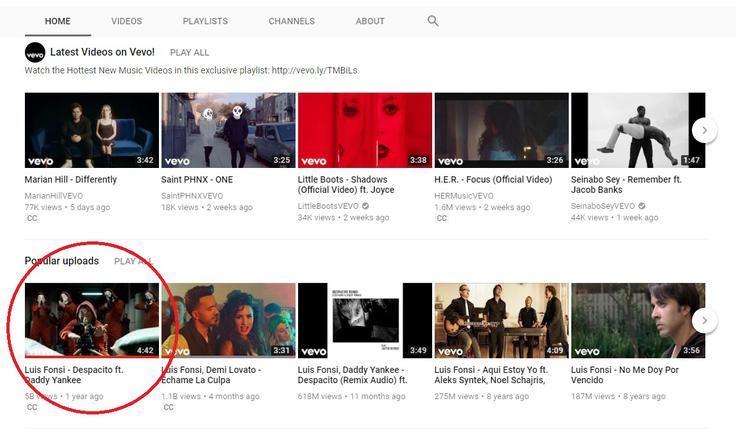Play Despacito ft. Daddy Yankee thumbnail
The width and height of the screenshot is (736, 440).
(x=92, y=320)
